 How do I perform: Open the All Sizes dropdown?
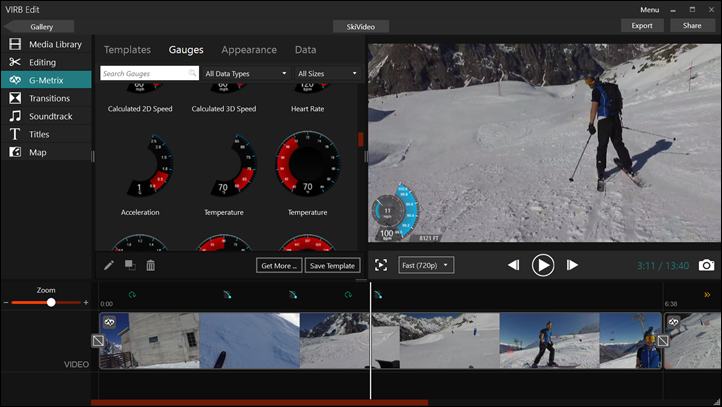(327, 73)
